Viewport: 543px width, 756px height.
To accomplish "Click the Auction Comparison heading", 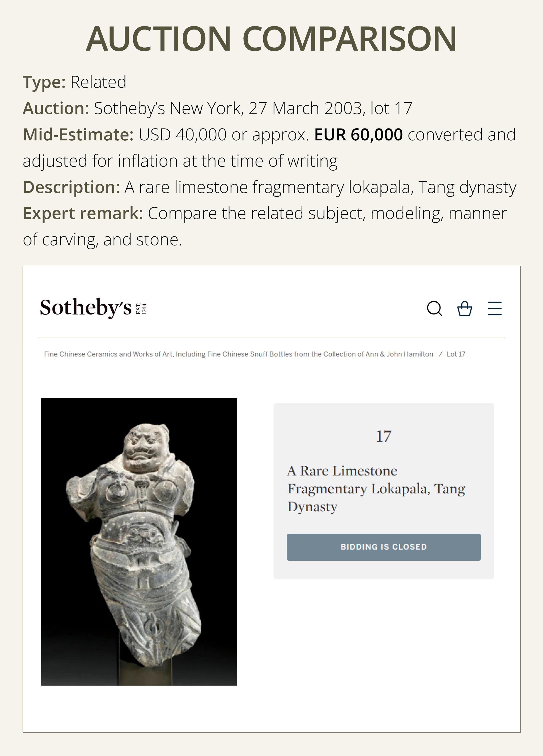I will [x=271, y=39].
